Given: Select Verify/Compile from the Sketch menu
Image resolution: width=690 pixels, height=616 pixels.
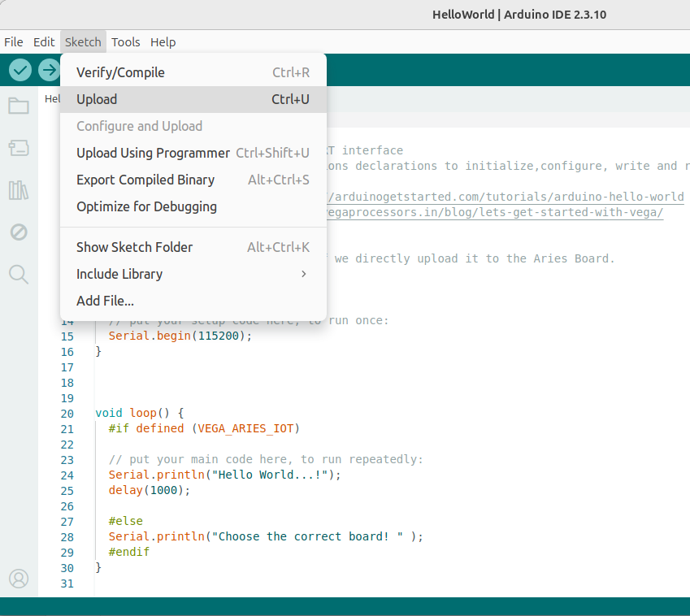Looking at the screenshot, I should [193, 72].
